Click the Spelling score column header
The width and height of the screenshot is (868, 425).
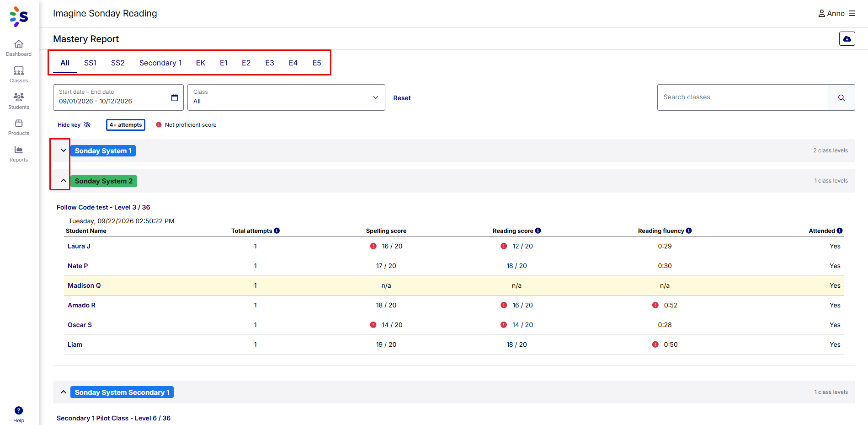386,231
